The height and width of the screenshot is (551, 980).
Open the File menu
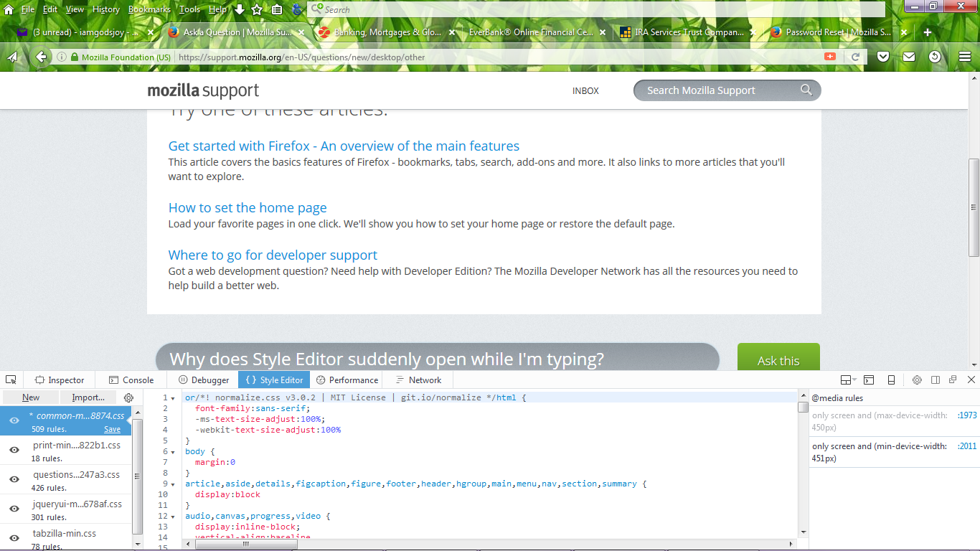28,9
